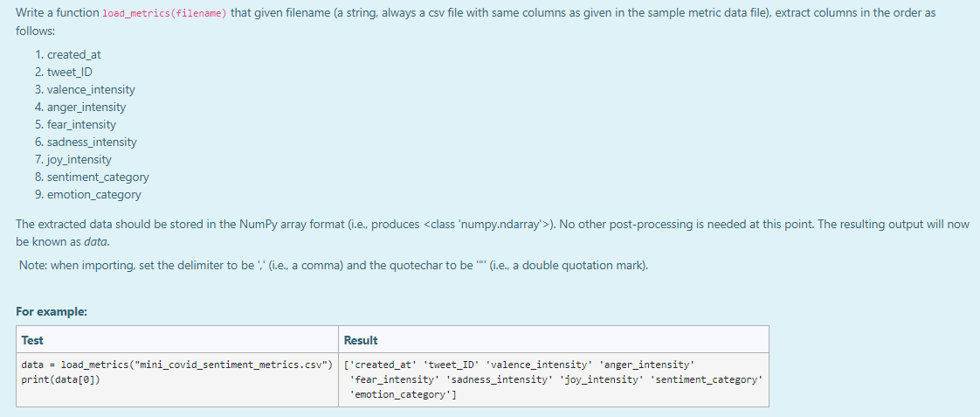
Task: Click the paragraph mentioning NumPy array format
Action: click(493, 232)
